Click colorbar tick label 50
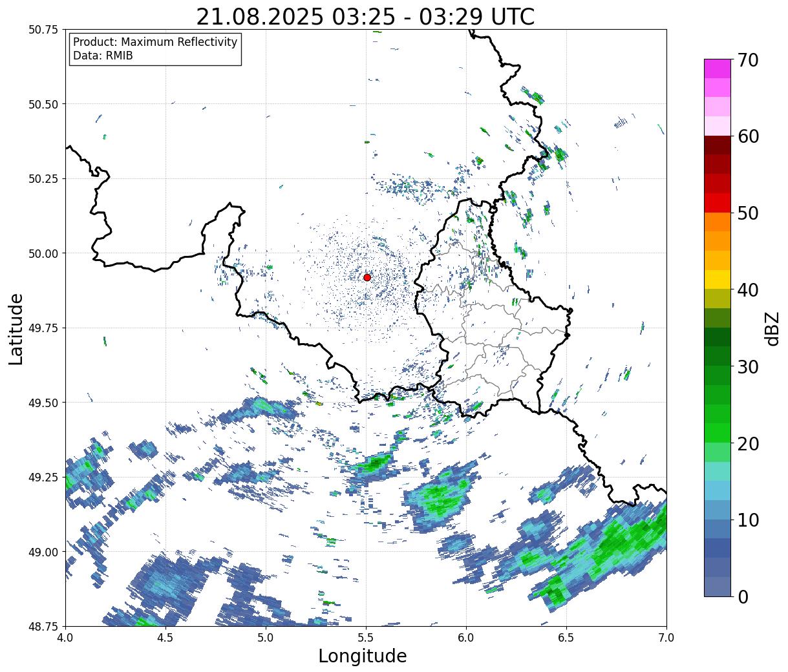This screenshot has height=672, width=788. coord(747,213)
